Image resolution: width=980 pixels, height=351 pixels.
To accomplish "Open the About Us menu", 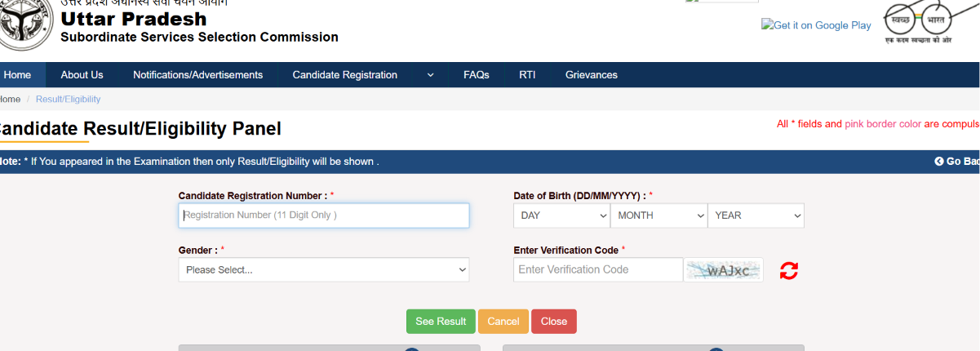I will click(82, 75).
